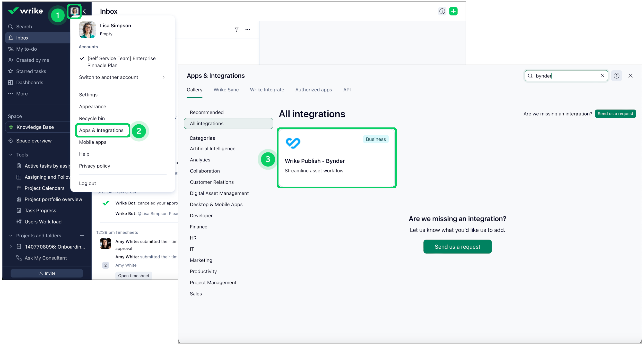Expand the 1407708096 Onboarding project folder
The width and height of the screenshot is (644, 346).
(x=11, y=247)
